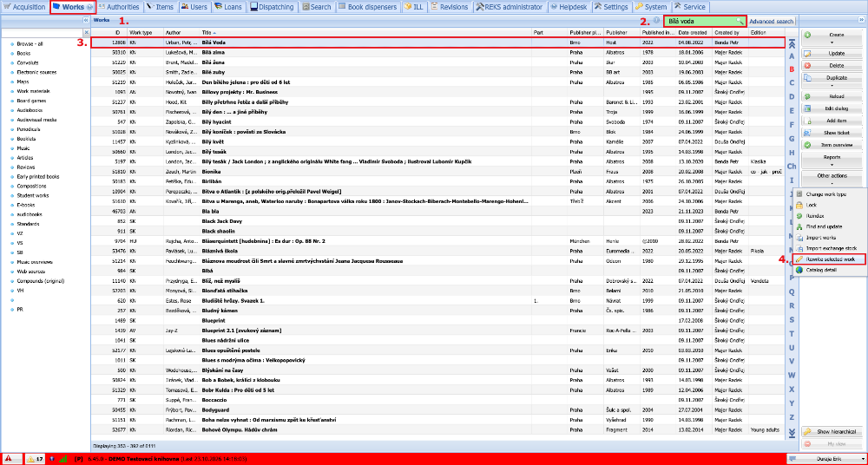Click the Title column header
This screenshot has width=868, height=465.
207,33
